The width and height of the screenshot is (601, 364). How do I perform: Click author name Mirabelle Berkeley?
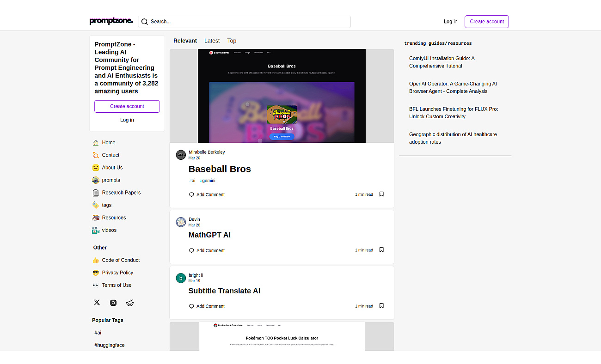207,152
